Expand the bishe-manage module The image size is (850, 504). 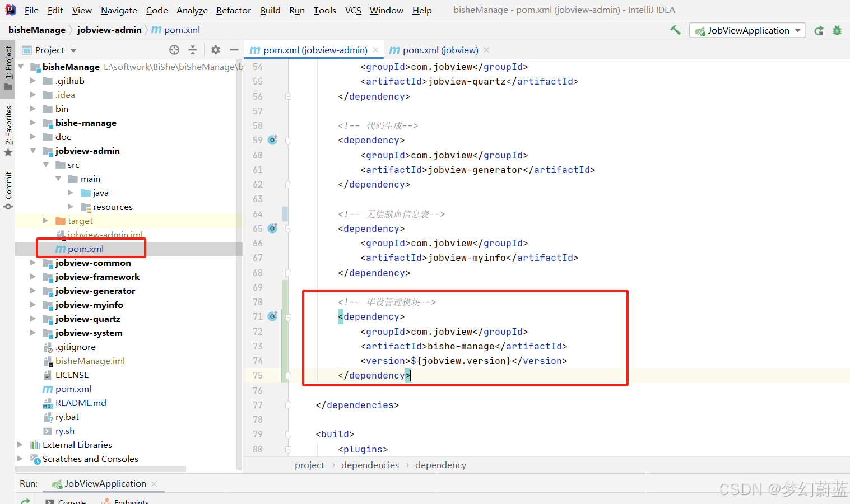(x=33, y=123)
